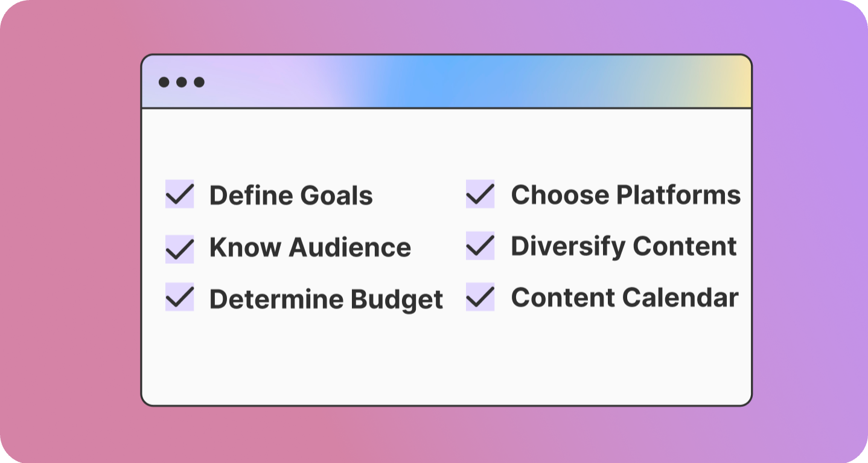Image resolution: width=868 pixels, height=463 pixels.
Task: Click the "Content Calendar" text label
Action: pos(625,298)
